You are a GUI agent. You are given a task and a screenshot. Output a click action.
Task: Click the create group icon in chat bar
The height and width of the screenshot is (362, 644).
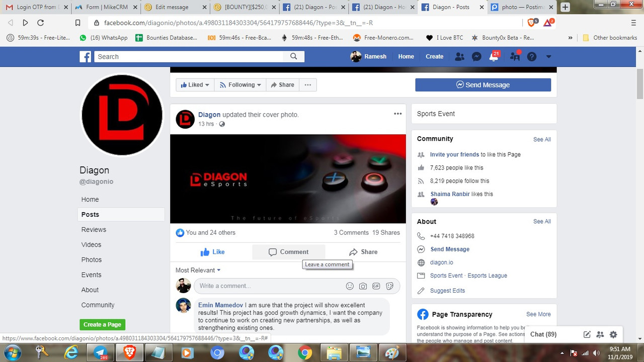[600, 334]
